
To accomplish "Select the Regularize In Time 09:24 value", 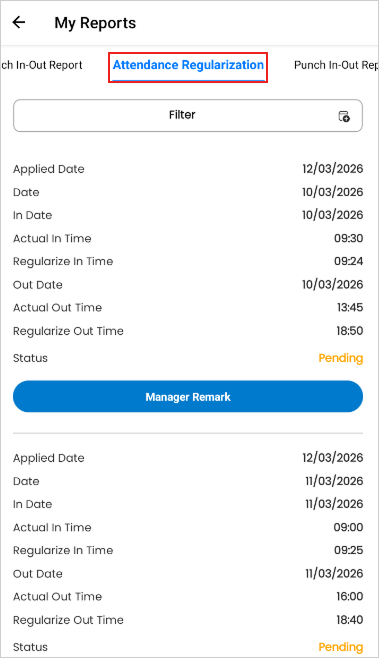I will click(348, 261).
